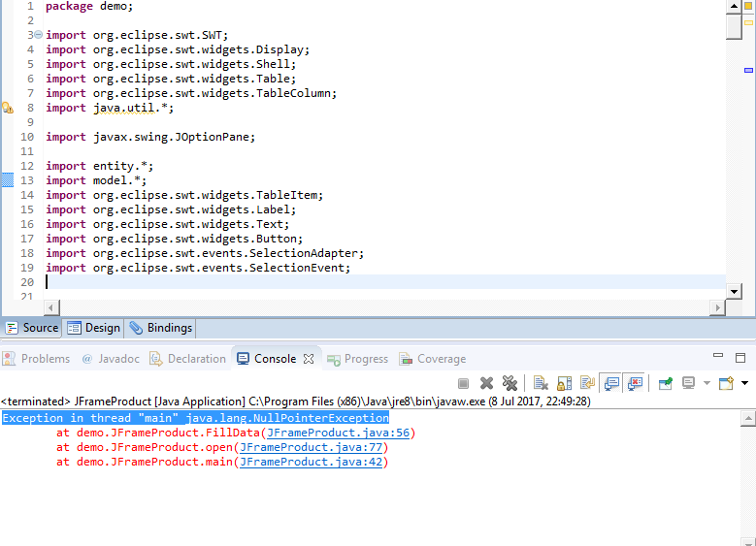Toggle show console when standard out changes
The width and height of the screenshot is (756, 546).
point(611,384)
